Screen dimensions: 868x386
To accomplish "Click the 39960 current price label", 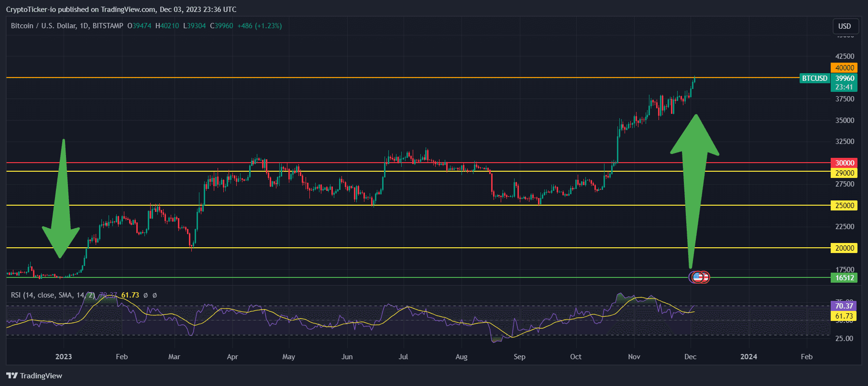I will point(845,78).
